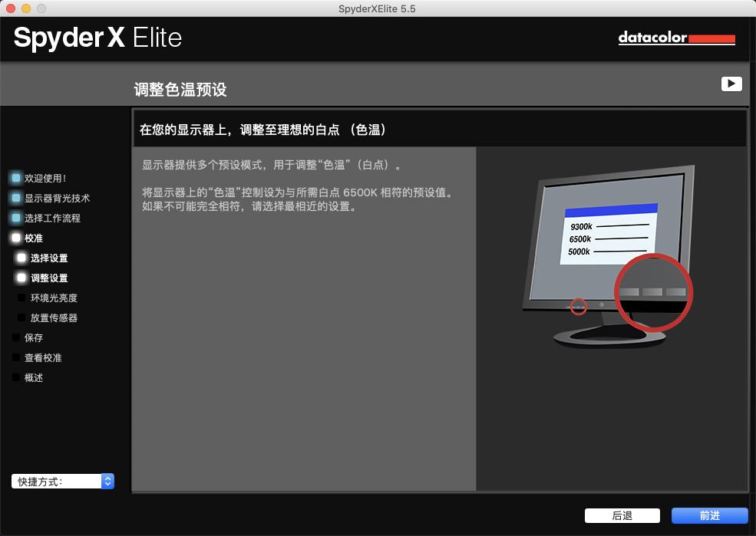756x536 pixels.
Task: Click the datacolor logo
Action: pos(676,38)
